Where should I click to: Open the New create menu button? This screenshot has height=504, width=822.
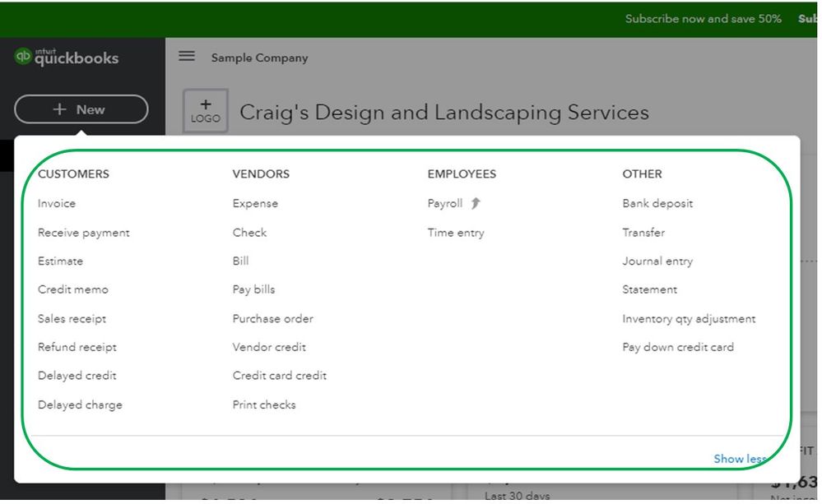[81, 109]
